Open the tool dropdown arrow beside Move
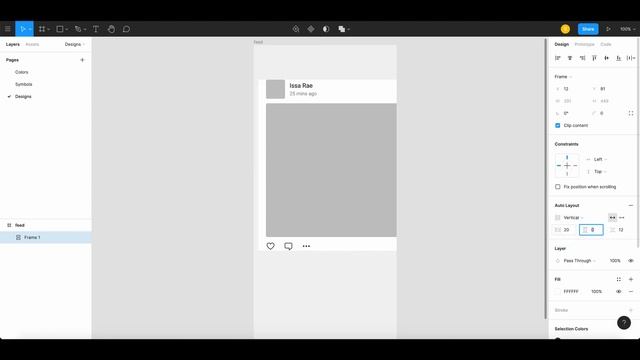This screenshot has width=640, height=360. click(x=30, y=29)
